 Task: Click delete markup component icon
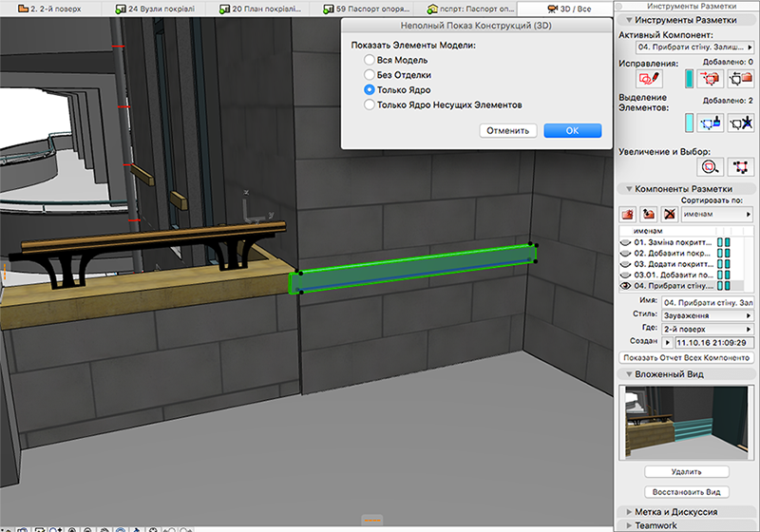click(x=670, y=215)
